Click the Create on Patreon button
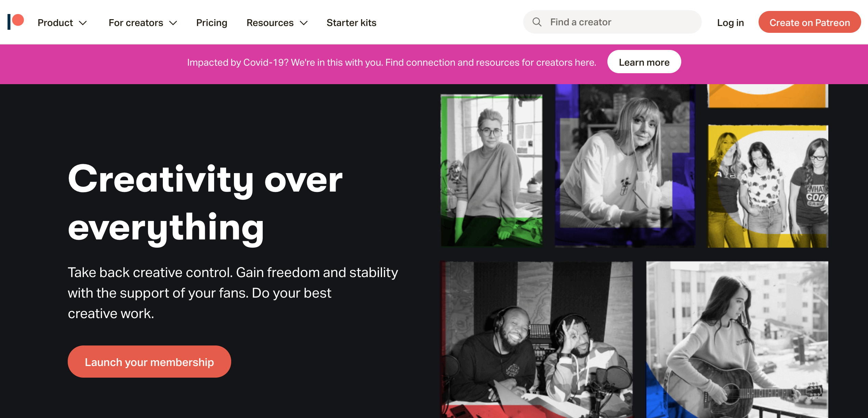 (810, 22)
